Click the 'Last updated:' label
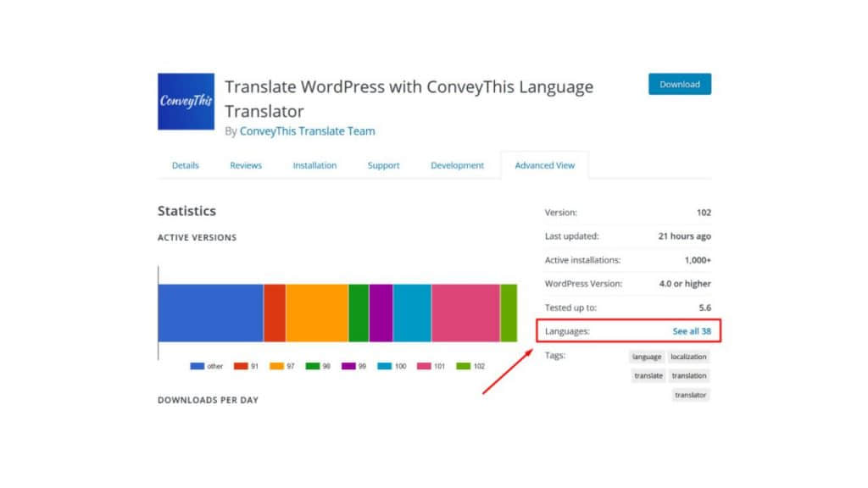The height and width of the screenshot is (488, 868). click(572, 236)
